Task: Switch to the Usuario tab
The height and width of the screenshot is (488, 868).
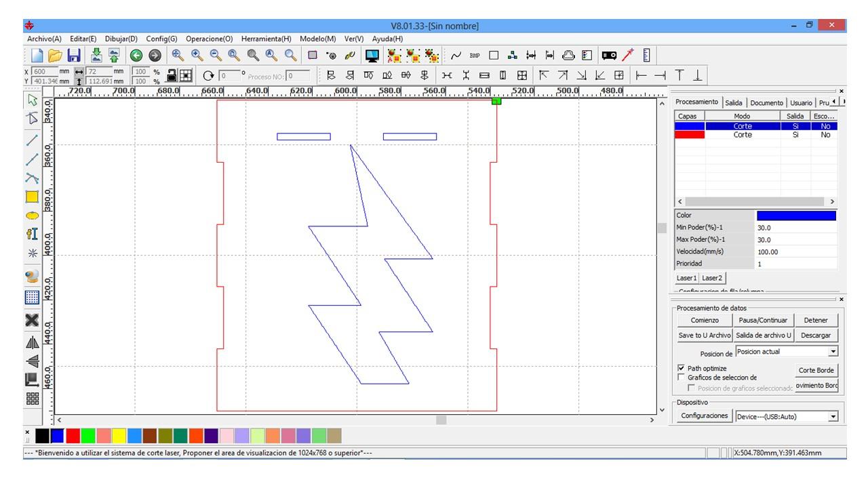Action: tap(802, 102)
